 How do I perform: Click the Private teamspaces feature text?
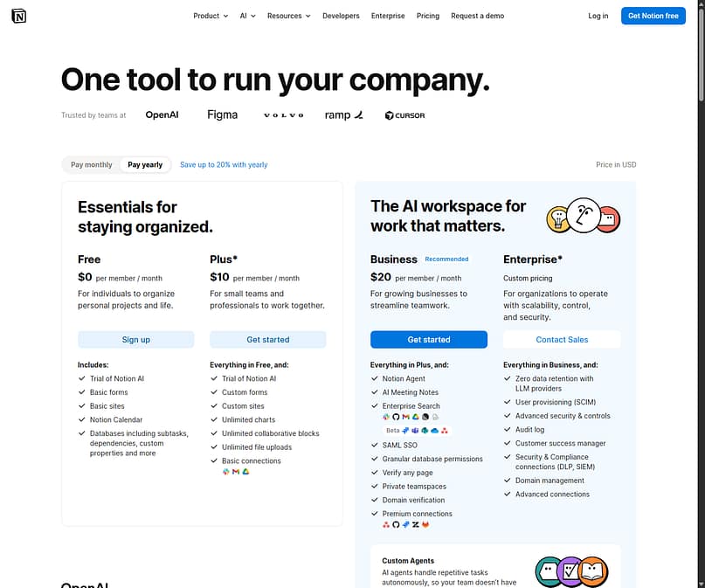414,486
